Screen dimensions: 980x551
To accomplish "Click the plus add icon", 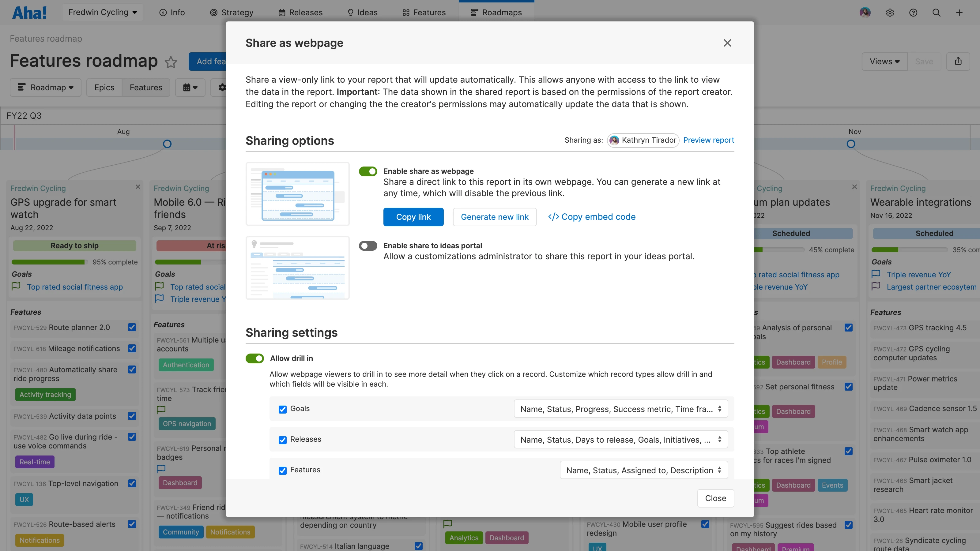I will [x=959, y=13].
